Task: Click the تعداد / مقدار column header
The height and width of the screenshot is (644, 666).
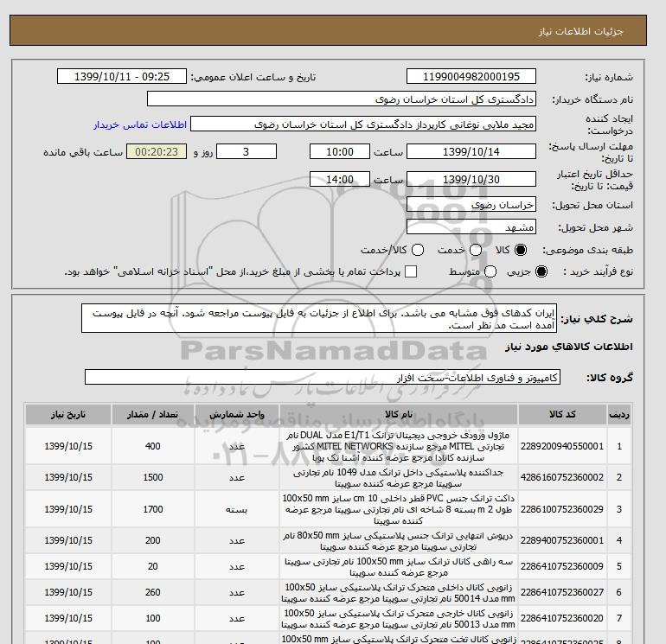Action: [x=153, y=414]
